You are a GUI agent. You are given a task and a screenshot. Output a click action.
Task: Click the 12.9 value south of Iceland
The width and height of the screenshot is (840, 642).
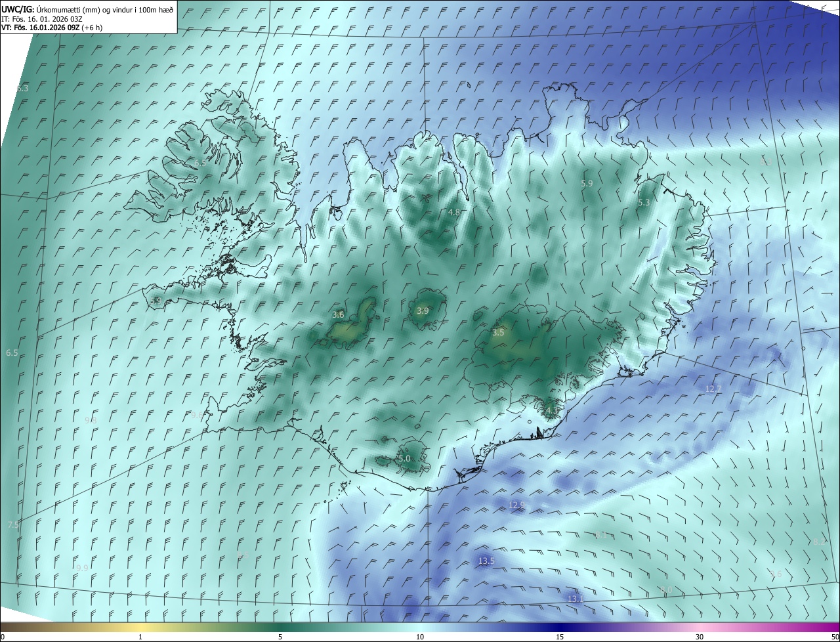tap(517, 505)
